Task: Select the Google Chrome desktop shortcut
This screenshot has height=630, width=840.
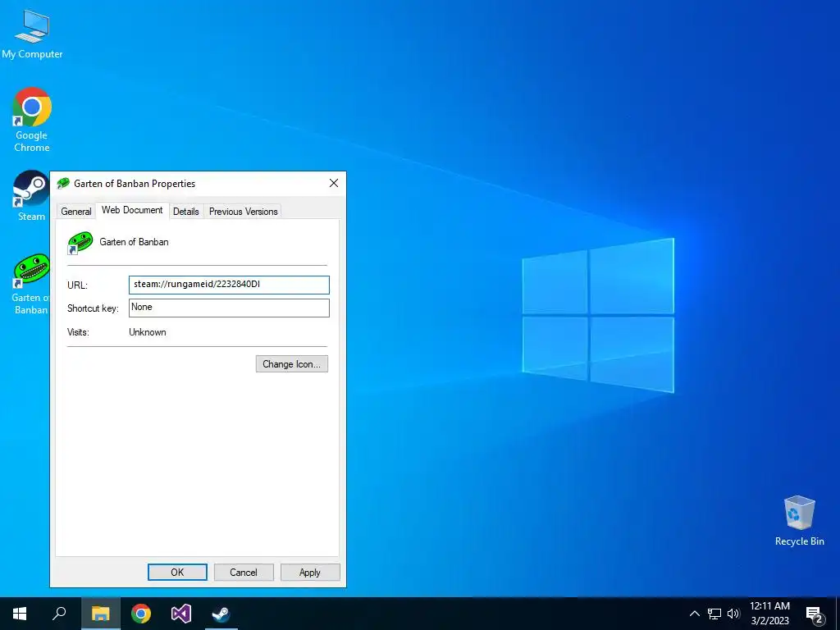Action: click(32, 120)
